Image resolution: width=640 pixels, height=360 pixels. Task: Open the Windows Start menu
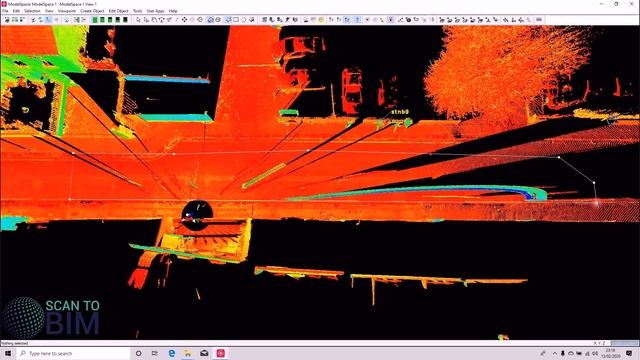click(8, 353)
